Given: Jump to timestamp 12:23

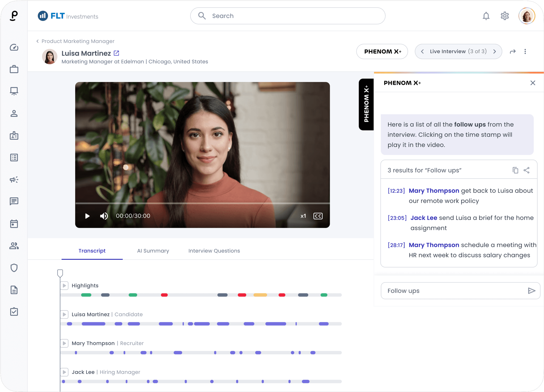Looking at the screenshot, I should (x=396, y=191).
